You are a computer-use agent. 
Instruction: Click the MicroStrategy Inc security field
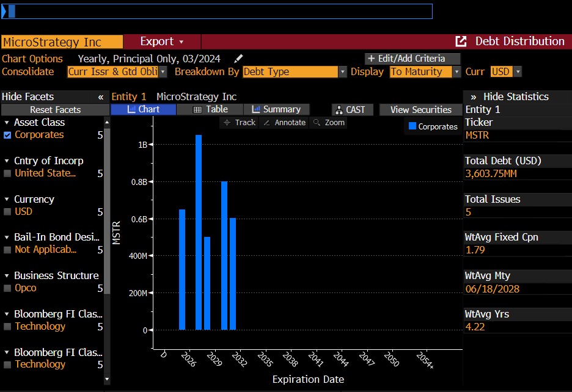(62, 42)
